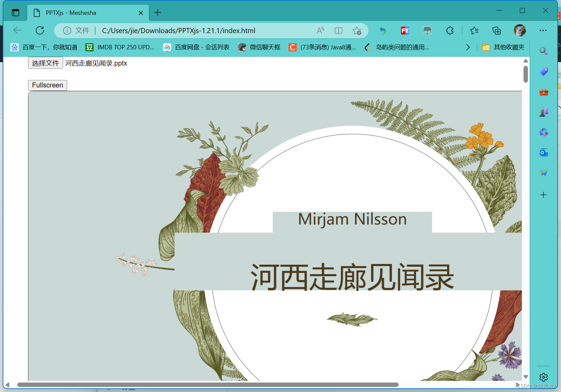Open sidebar Microsoft 365 icon
The height and width of the screenshot is (392, 561).
pyautogui.click(x=543, y=132)
